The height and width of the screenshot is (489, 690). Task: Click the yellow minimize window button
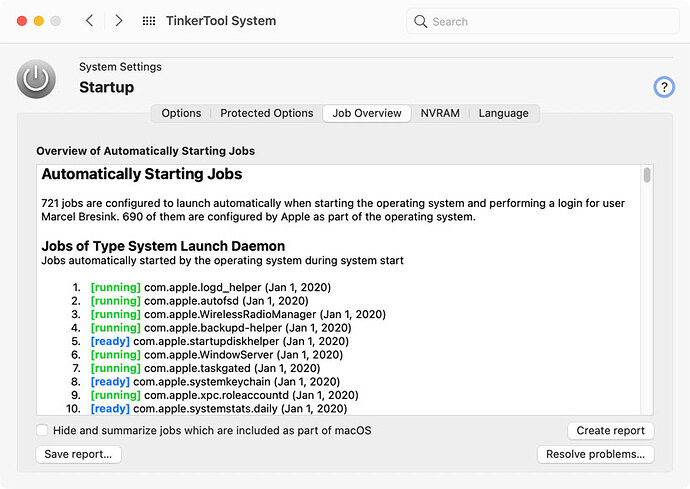[39, 21]
